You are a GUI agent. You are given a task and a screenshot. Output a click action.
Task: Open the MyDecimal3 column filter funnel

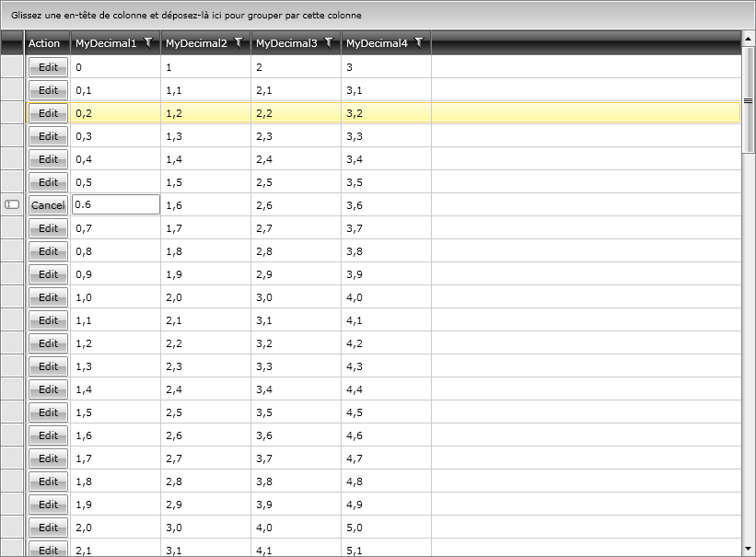(x=329, y=43)
